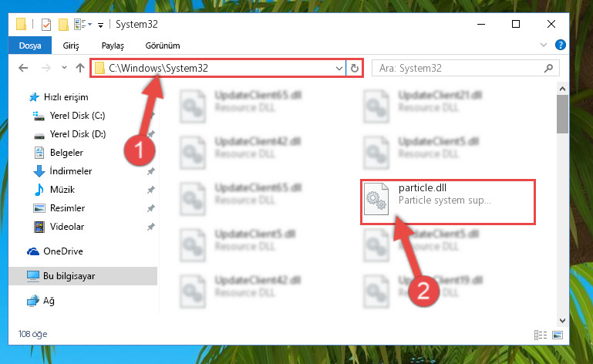
Task: Select Yerel Disk (C:) in sidebar
Action: click(78, 116)
